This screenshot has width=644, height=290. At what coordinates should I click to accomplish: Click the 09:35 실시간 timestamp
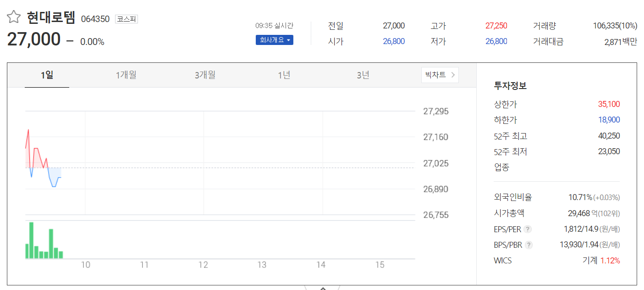[274, 25]
